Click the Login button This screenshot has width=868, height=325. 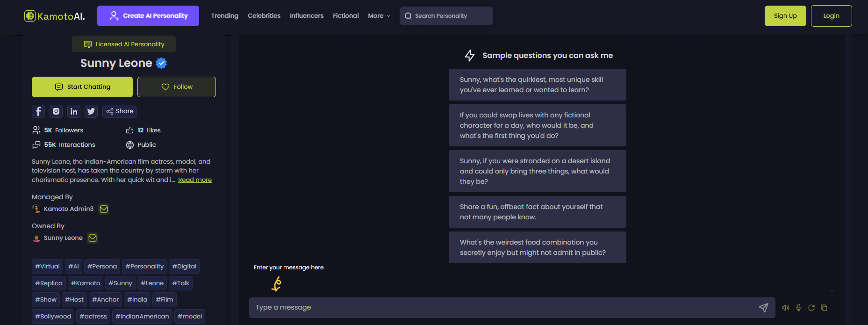[x=831, y=16]
